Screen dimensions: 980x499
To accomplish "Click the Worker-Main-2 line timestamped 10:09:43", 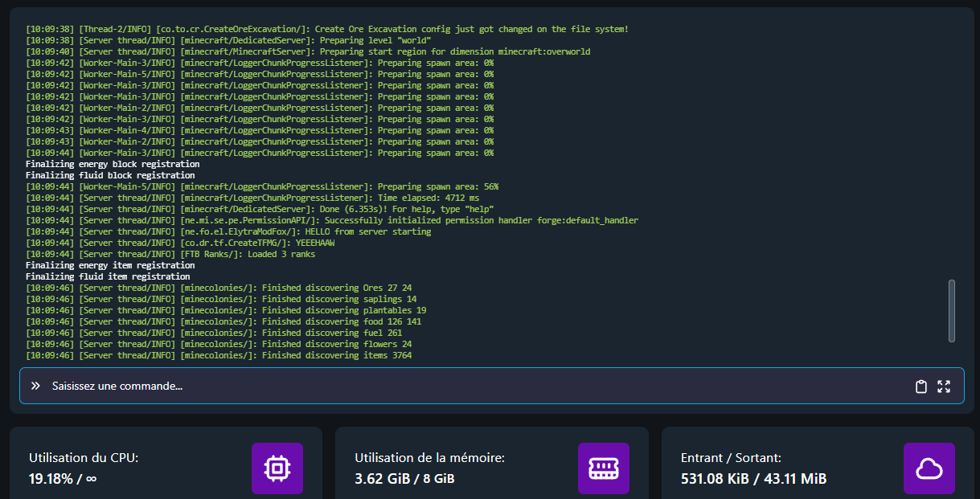I will (x=260, y=141).
